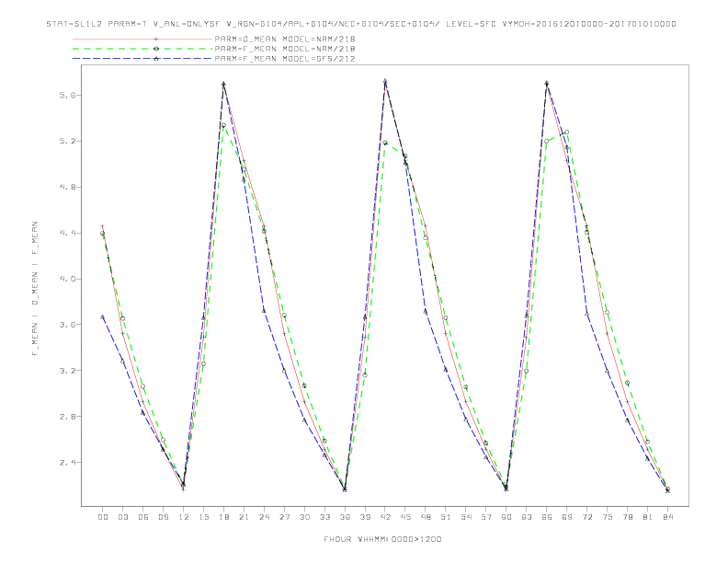Click the blue GFS triangle marker at hour 00

(x=103, y=316)
